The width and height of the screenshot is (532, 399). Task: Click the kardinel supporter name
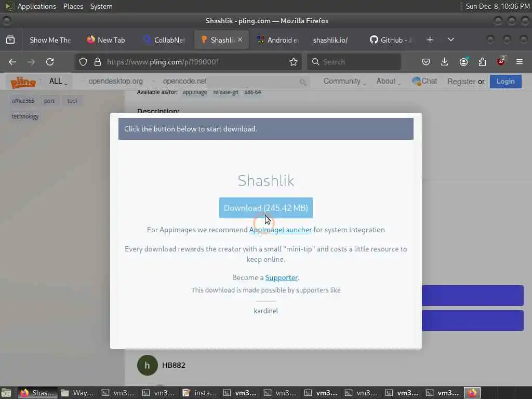(x=265, y=311)
